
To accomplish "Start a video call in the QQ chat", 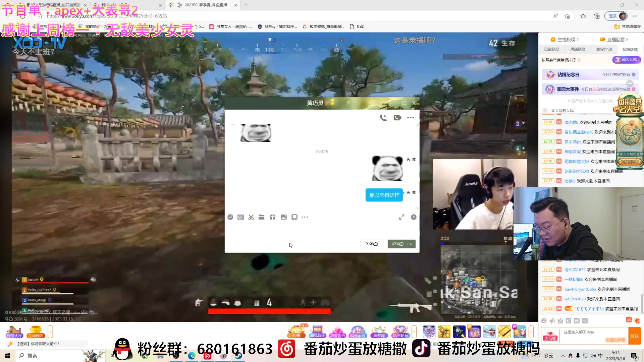I will [x=397, y=118].
